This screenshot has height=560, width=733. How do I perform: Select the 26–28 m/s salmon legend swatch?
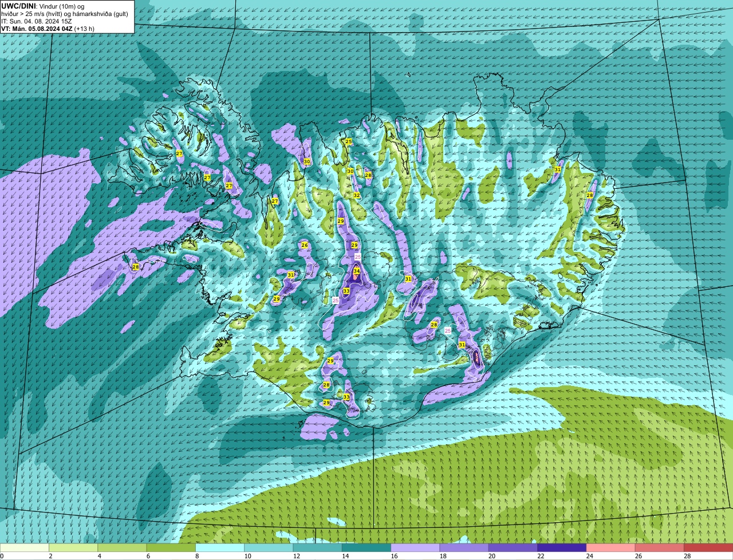click(660, 548)
